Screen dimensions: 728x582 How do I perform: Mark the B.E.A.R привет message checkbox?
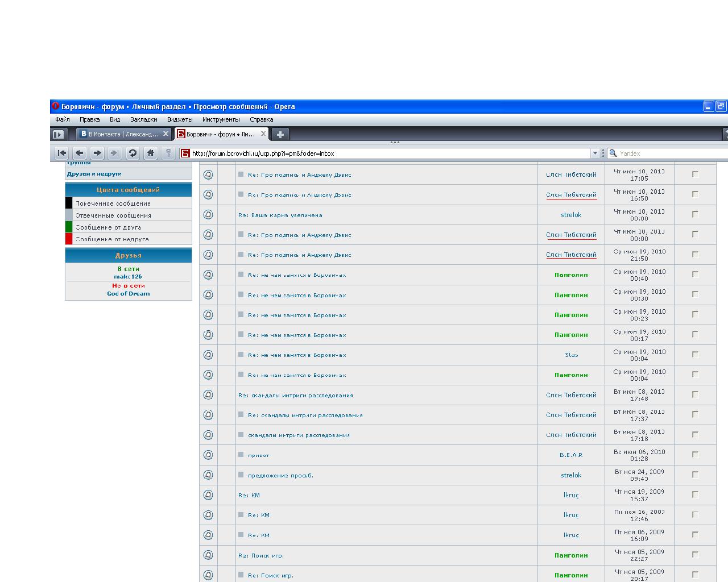click(695, 455)
